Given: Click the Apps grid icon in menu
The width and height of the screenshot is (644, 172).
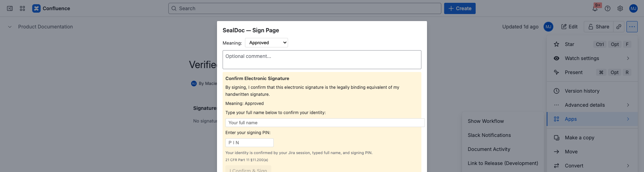Looking at the screenshot, I should [556, 119].
